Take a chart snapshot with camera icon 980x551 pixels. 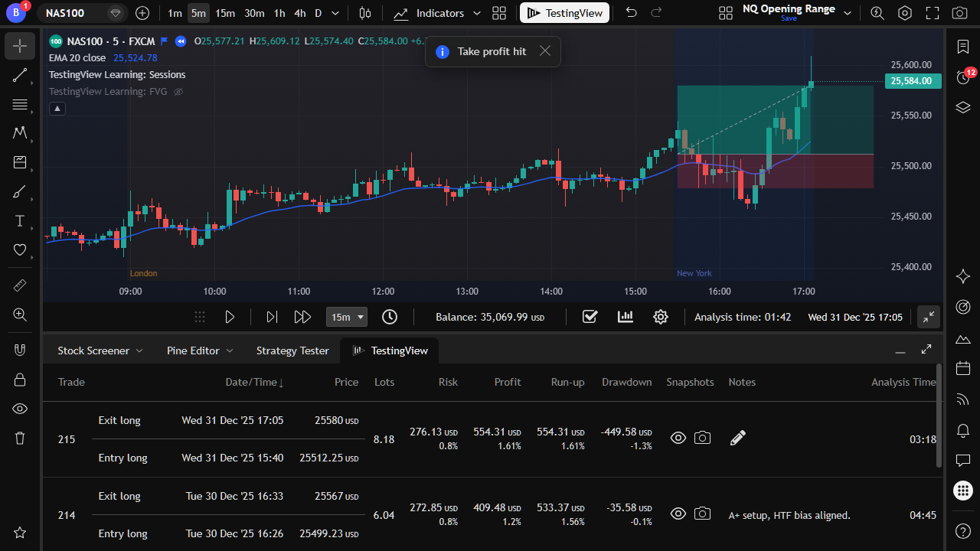pos(959,13)
